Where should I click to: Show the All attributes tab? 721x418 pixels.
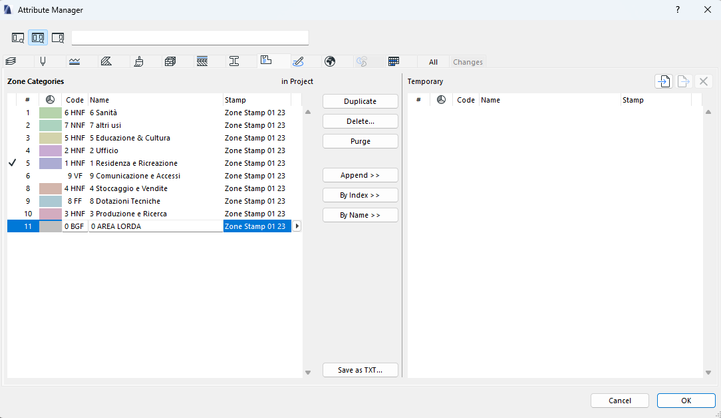pos(433,62)
